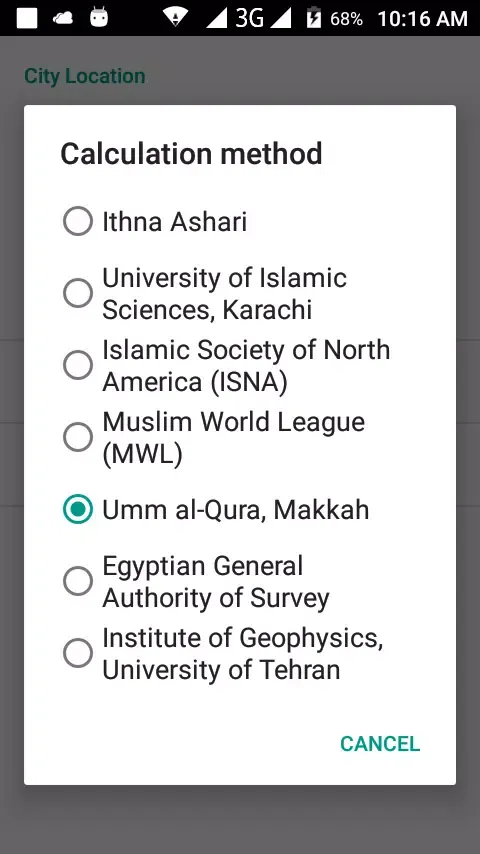
Task: Tap the Umm al-Qura, Makkah label
Action: pyautogui.click(x=236, y=510)
